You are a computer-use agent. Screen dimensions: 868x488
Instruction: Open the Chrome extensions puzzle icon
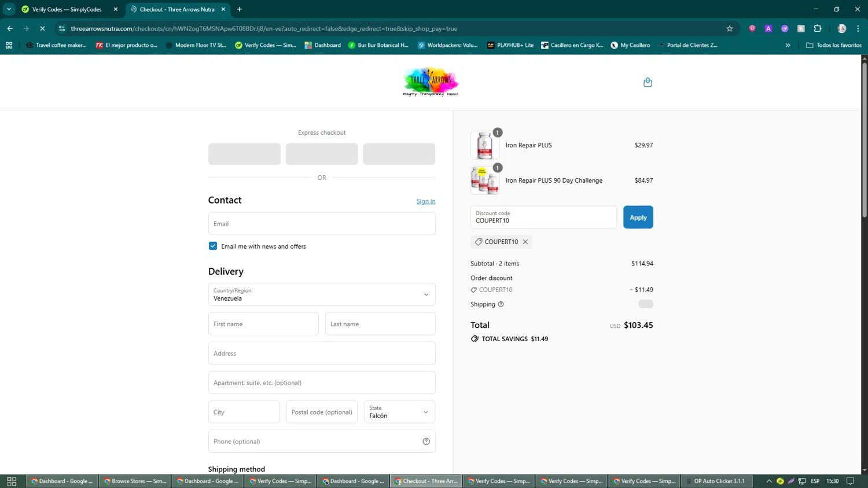click(x=818, y=28)
